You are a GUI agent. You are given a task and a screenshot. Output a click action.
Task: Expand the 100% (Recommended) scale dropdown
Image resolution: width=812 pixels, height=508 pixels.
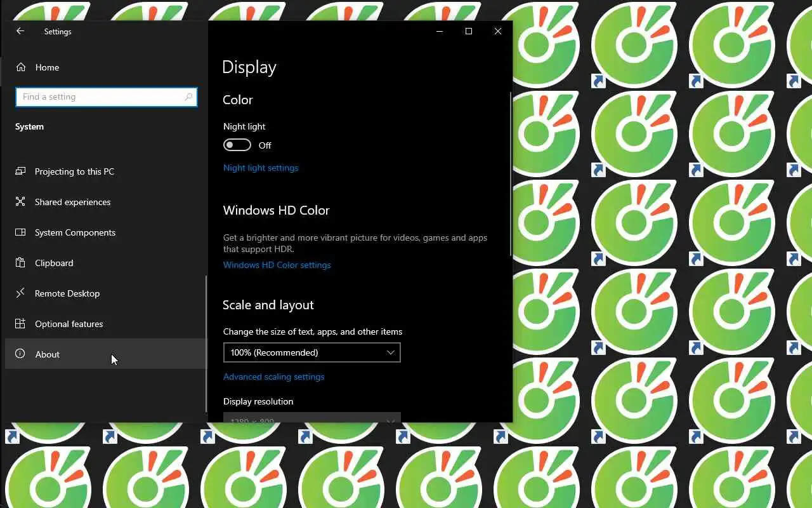tap(311, 352)
